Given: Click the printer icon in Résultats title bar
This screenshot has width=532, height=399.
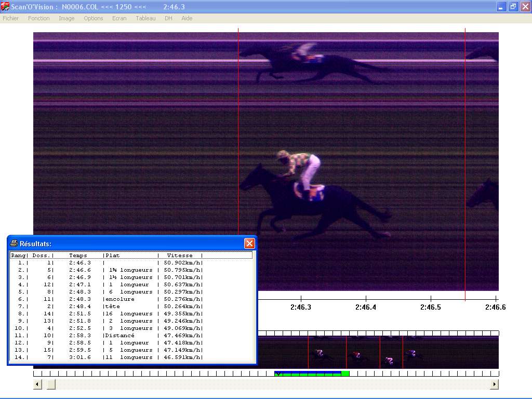Looking at the screenshot, I should [14, 243].
